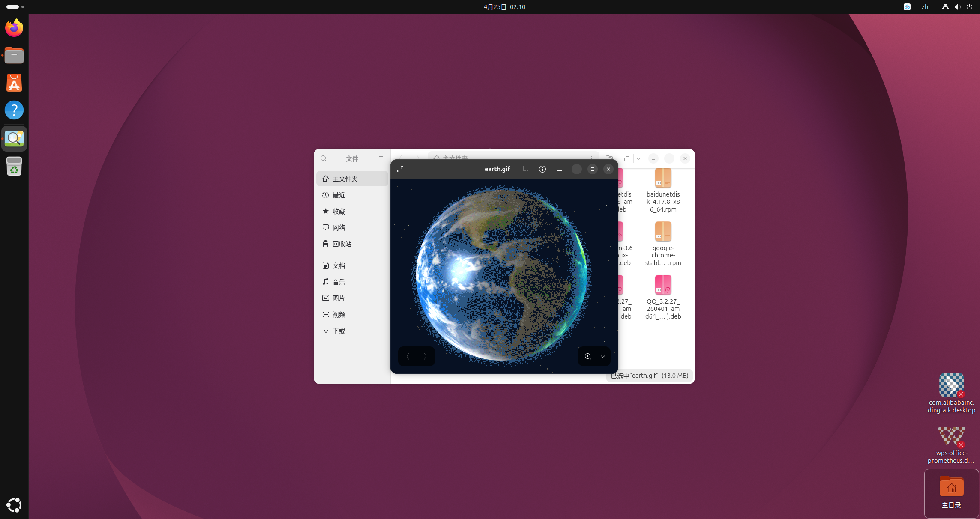
Task: Go to the previous image
Action: [x=408, y=356]
